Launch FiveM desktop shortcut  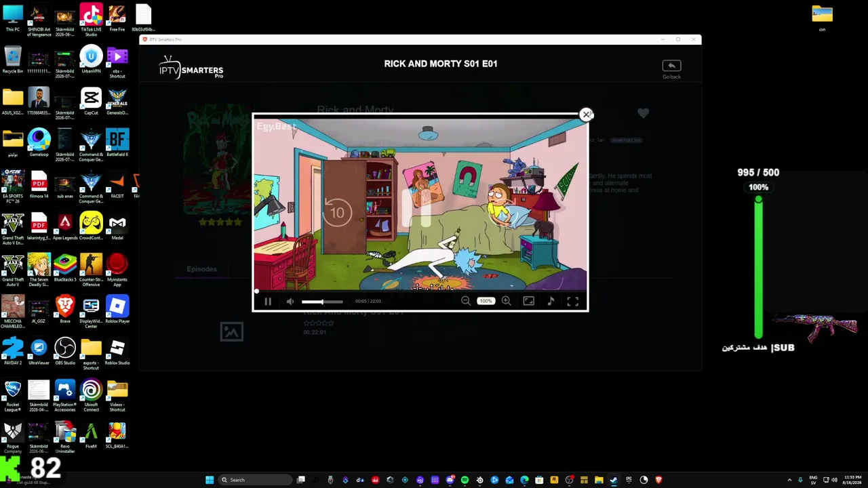91,435
